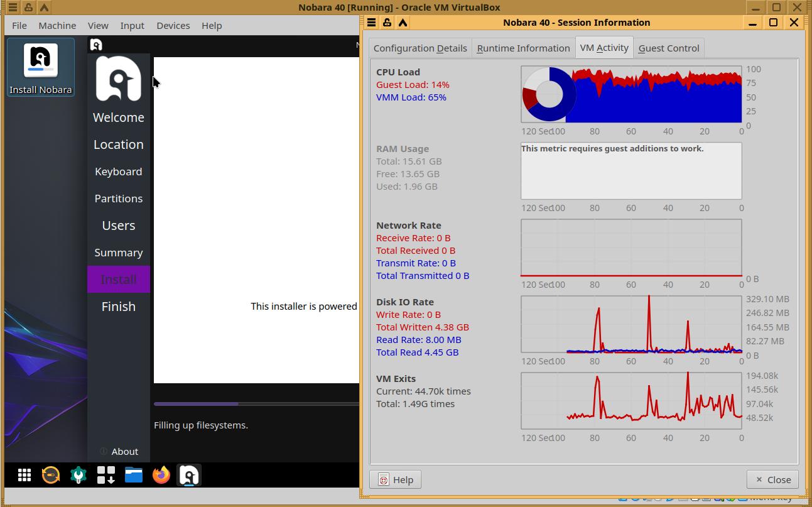Click the 'Total Transmitted 0 B' label
This screenshot has width=812, height=507.
423,276
